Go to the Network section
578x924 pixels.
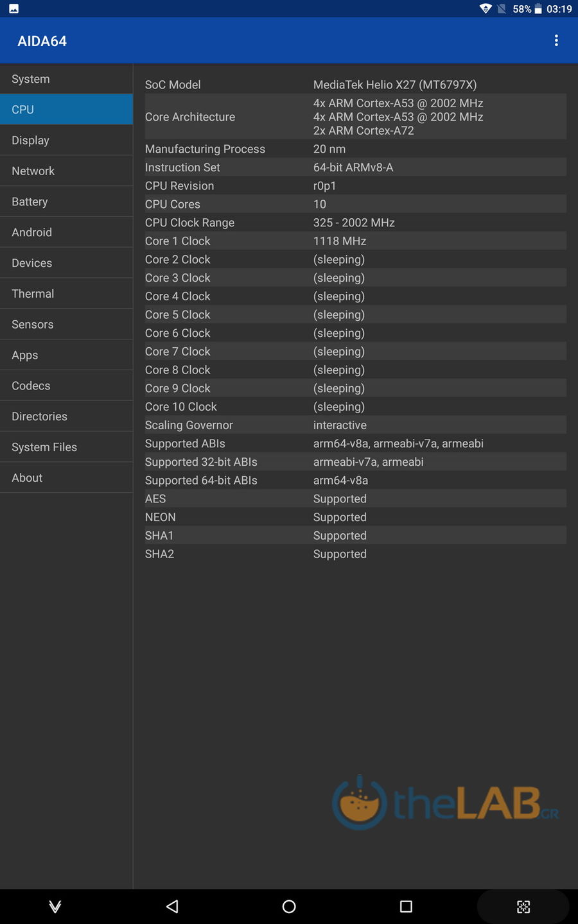click(x=66, y=171)
